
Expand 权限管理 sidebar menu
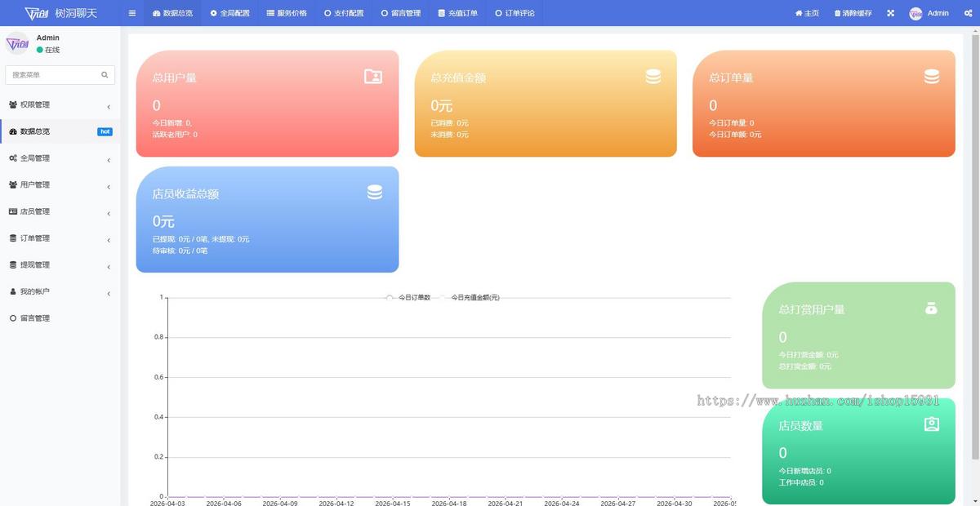coord(60,104)
